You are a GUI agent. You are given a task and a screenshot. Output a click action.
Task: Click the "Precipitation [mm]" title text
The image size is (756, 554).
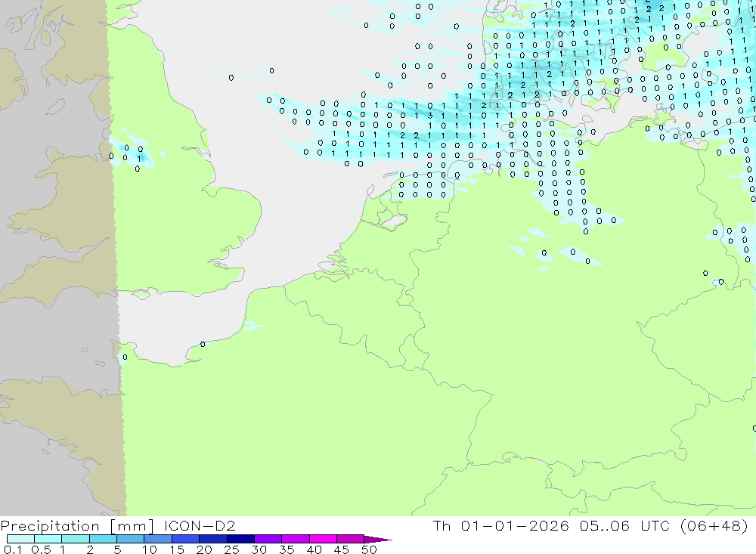click(x=77, y=526)
